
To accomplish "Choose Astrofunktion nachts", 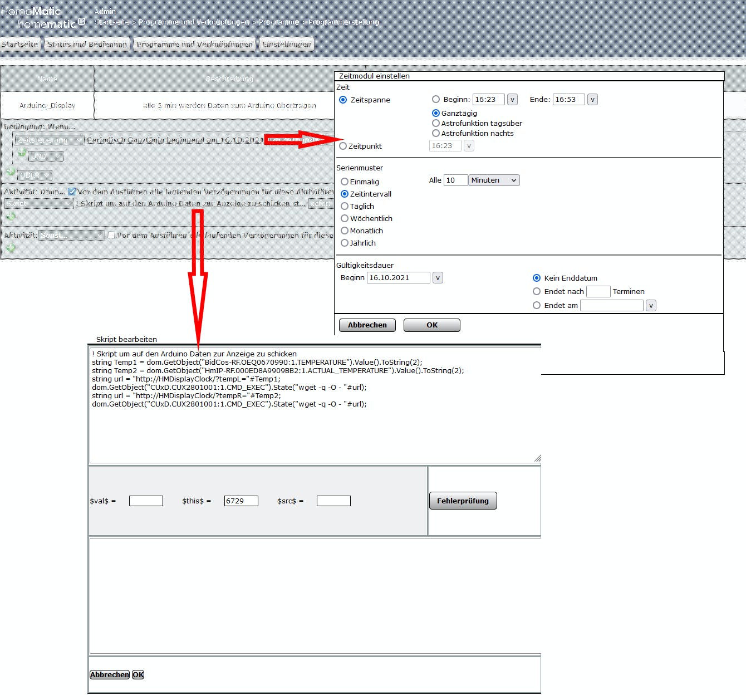I will click(436, 133).
